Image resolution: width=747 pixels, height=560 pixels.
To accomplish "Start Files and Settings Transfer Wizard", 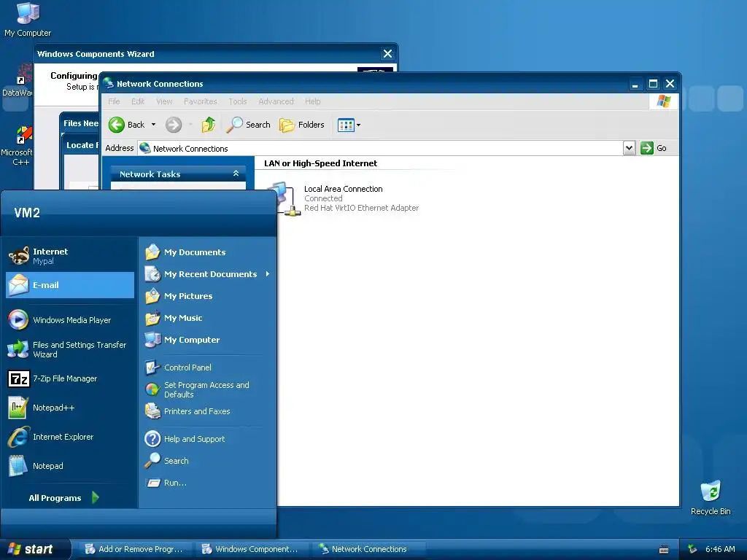I will 70,349.
